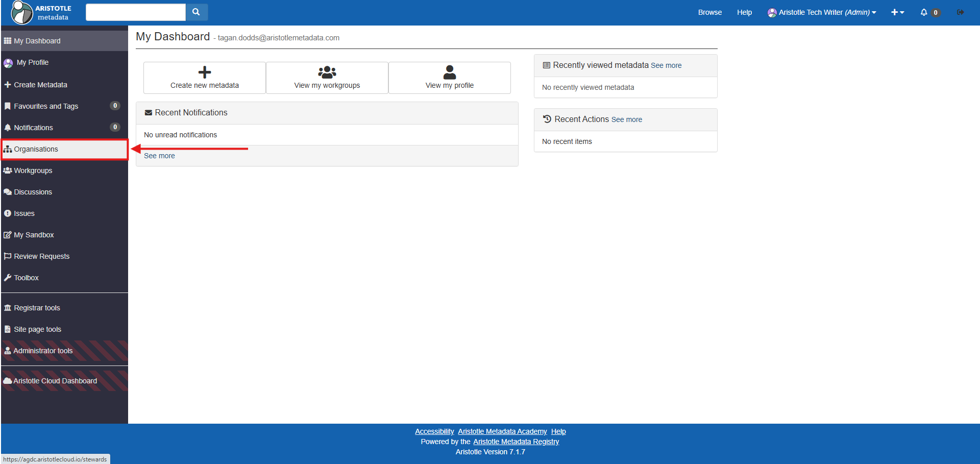
Task: Click See more beside Recently viewed metadata
Action: click(x=666, y=65)
